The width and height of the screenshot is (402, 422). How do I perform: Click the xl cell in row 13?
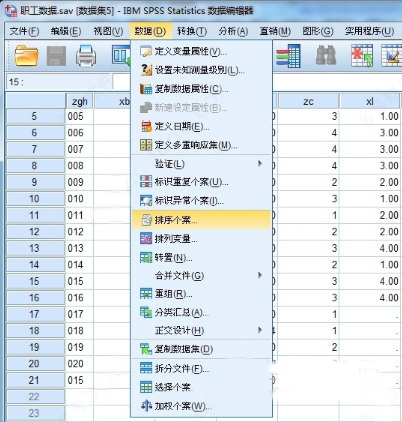[369, 248]
